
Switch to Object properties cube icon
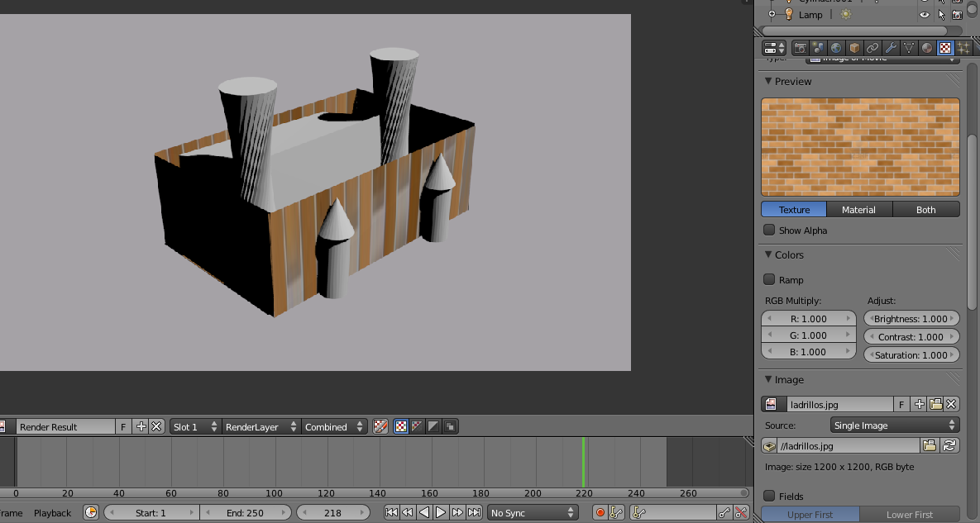tap(854, 48)
